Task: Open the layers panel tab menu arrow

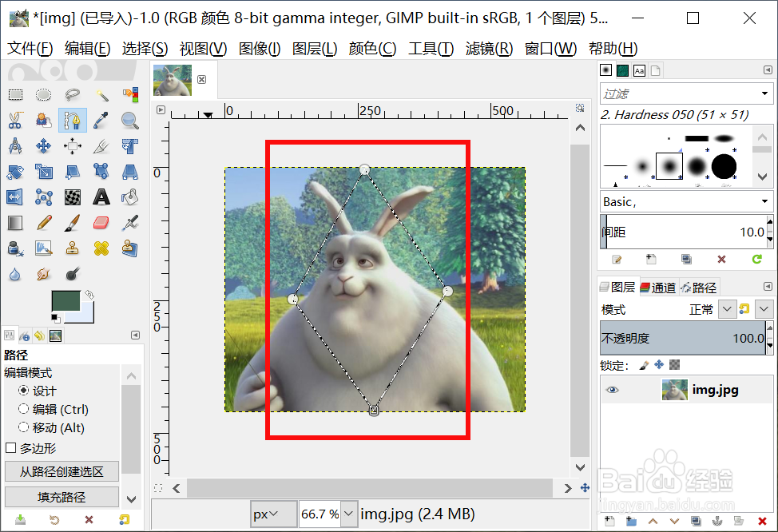Action: click(768, 286)
